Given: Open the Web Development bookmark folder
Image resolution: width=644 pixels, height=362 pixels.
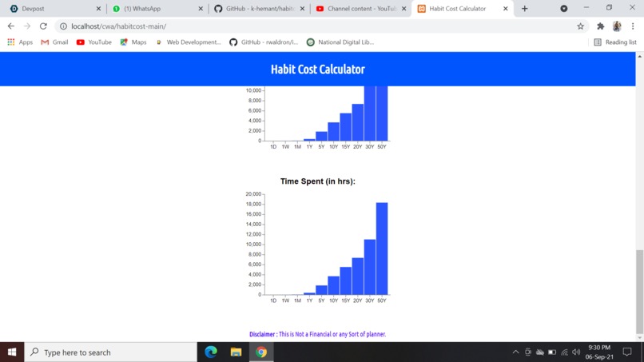Looking at the screenshot, I should coord(188,42).
